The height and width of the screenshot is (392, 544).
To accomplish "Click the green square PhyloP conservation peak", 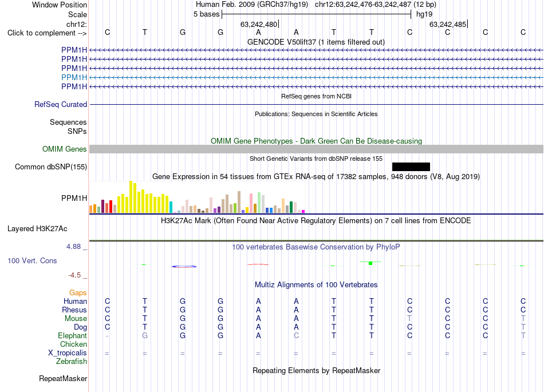I will [x=370, y=263].
